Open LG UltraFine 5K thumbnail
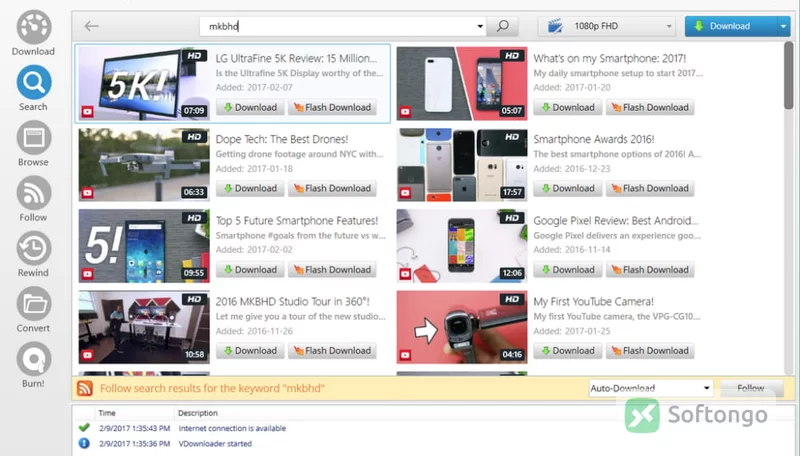Viewport: 800px width, 456px height. (x=144, y=83)
